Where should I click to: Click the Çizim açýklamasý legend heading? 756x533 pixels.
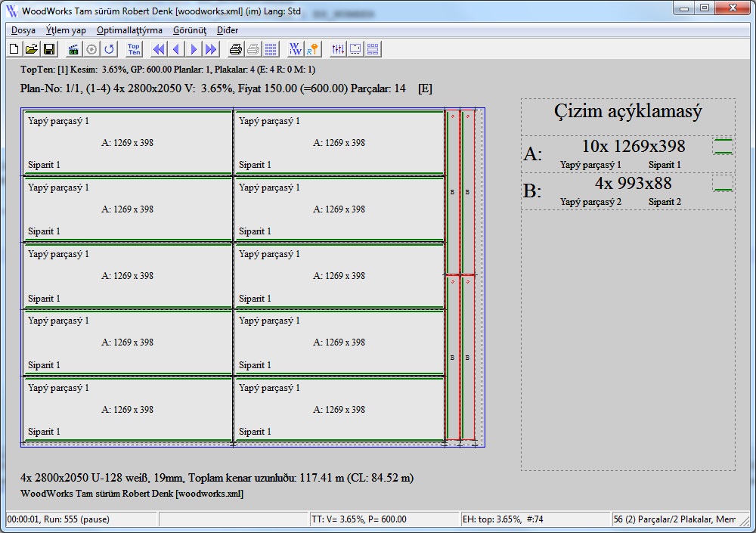click(627, 111)
